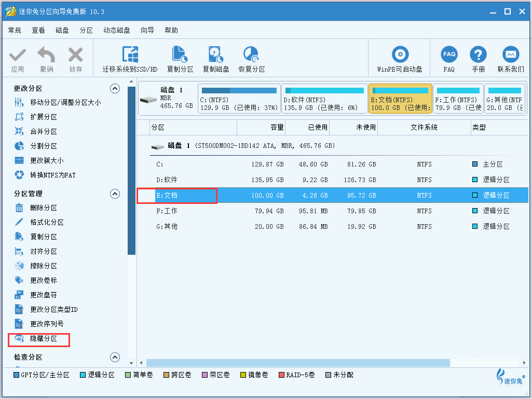
Task: Click the sidebar vertical scrollbar thumb
Action: coord(131,170)
